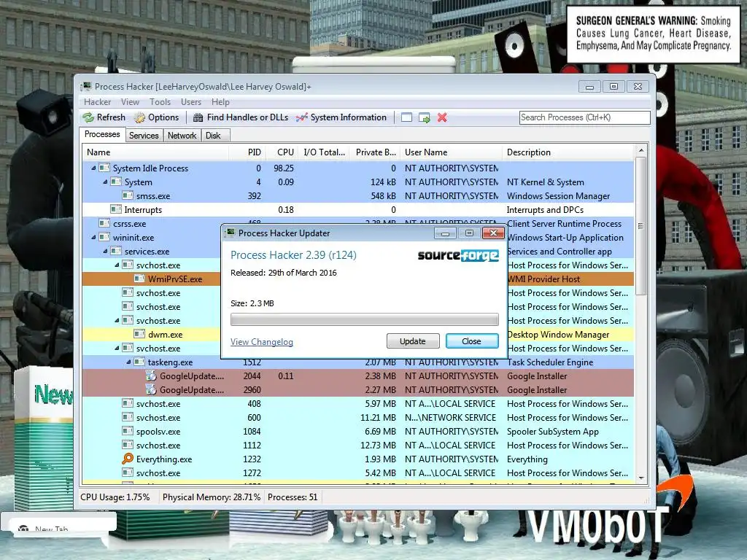
Task: Click the Refresh toolbar icon
Action: pos(88,117)
